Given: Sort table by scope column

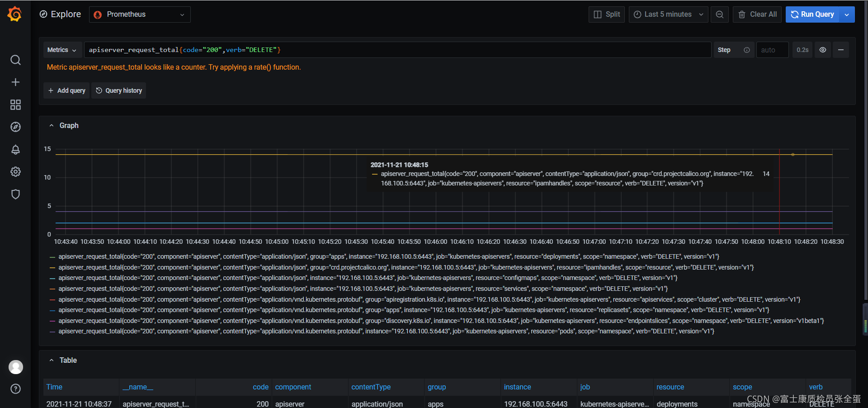Looking at the screenshot, I should [x=742, y=387].
